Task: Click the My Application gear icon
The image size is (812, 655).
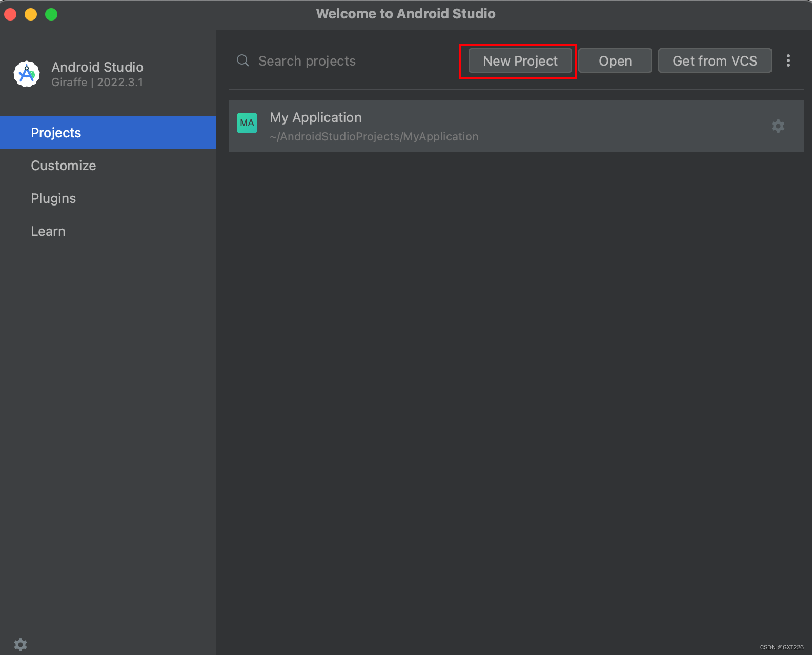Action: point(778,126)
